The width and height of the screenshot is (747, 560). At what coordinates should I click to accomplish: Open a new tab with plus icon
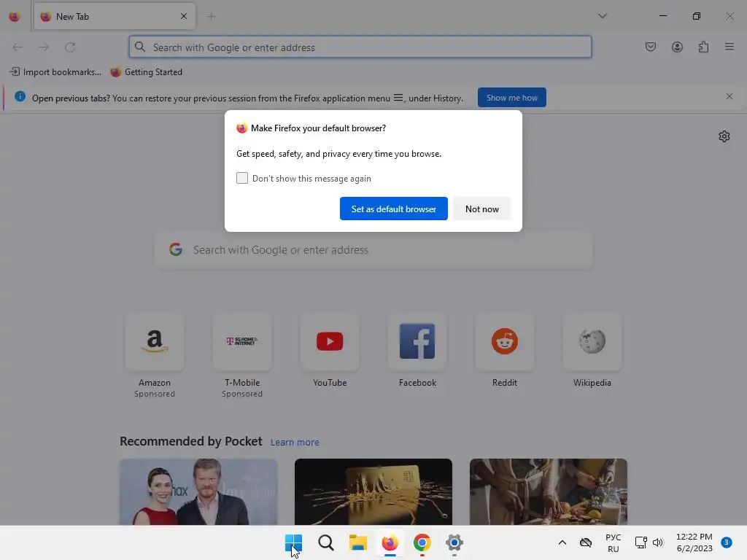212,17
